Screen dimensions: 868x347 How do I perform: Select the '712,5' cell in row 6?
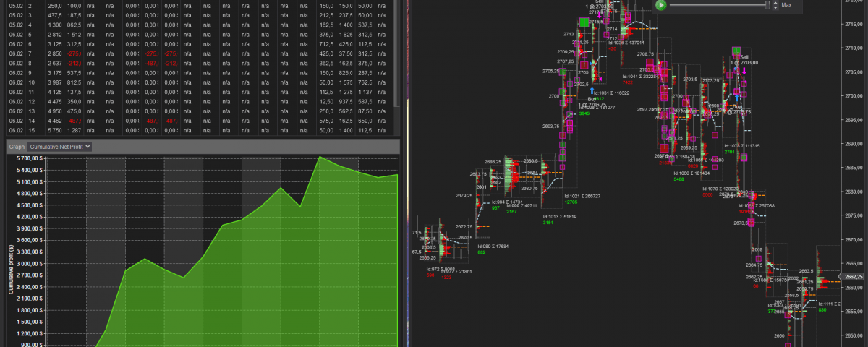click(326, 43)
